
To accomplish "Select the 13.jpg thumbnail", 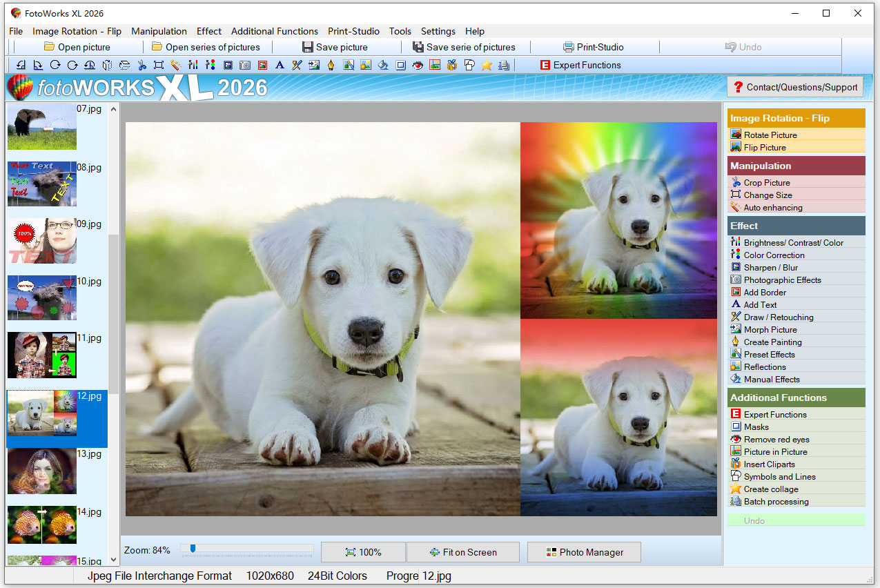I will 42,471.
